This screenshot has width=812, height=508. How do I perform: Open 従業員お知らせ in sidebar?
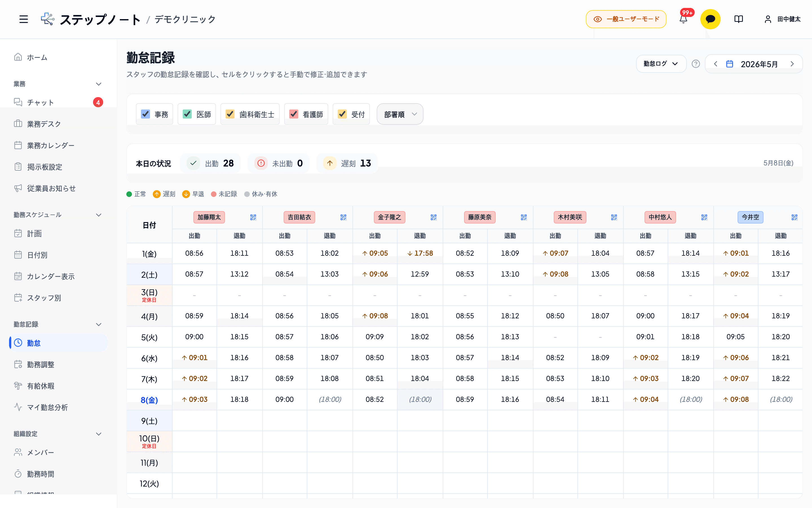coord(58,188)
